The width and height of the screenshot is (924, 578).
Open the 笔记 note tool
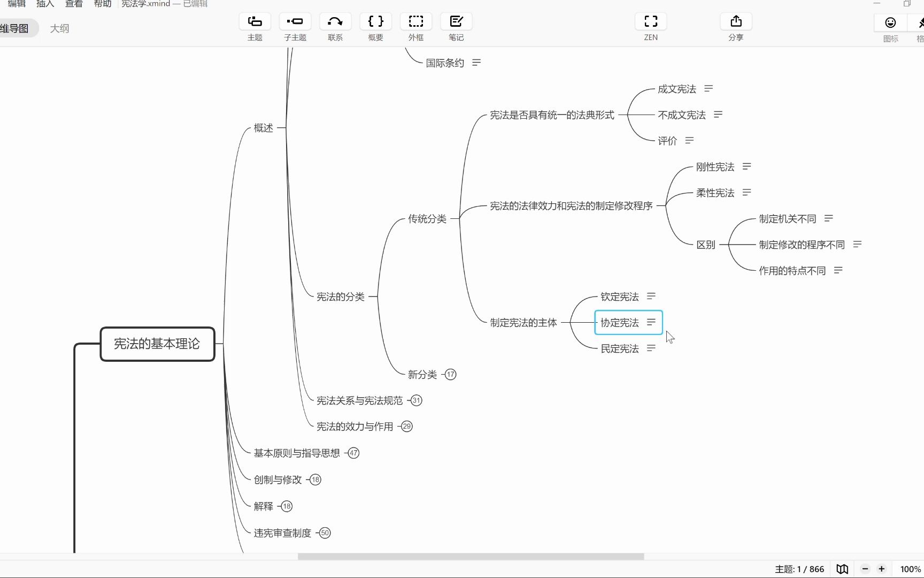[x=456, y=22]
